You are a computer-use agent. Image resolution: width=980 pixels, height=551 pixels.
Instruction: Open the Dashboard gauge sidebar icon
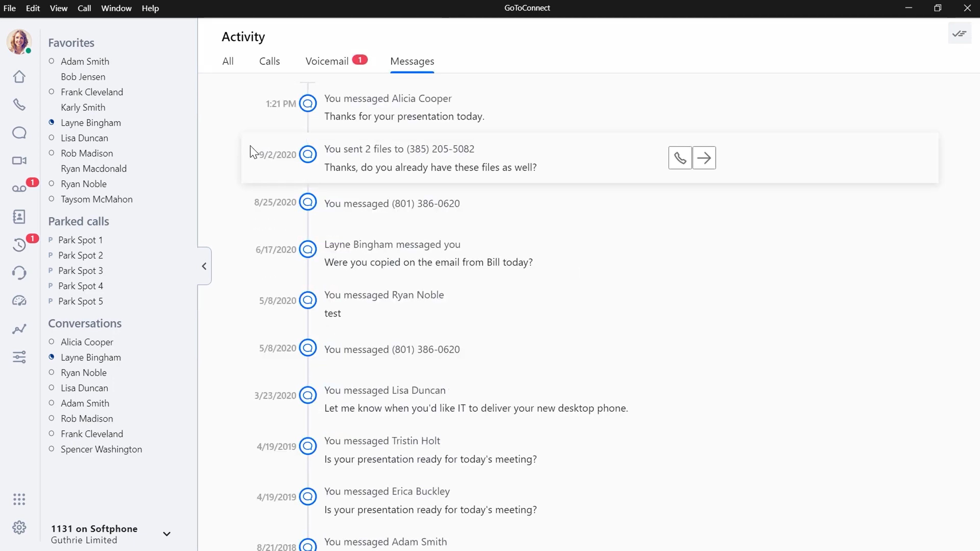pos(19,301)
